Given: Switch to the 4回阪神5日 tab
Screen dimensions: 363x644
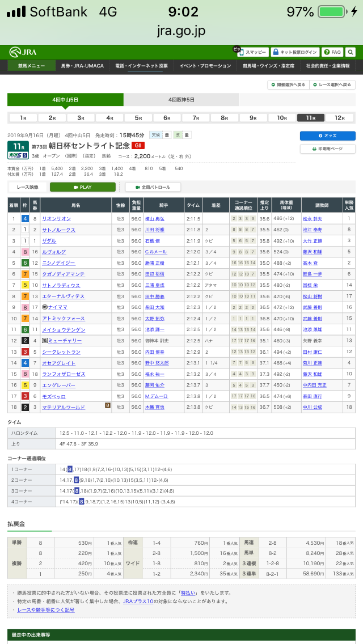Looking at the screenshot, I should 181,100.
